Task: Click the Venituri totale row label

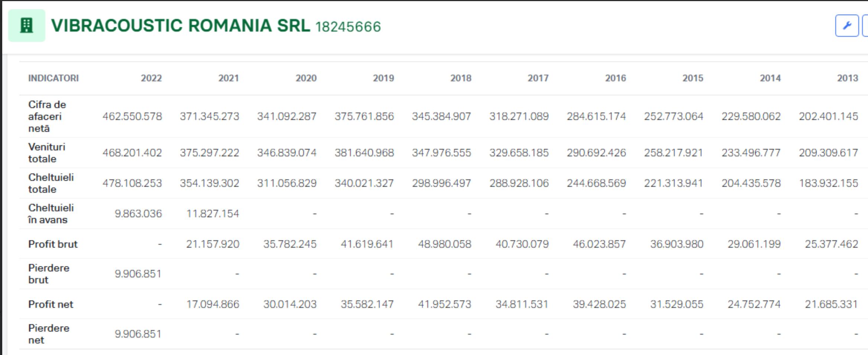Action: (46, 153)
